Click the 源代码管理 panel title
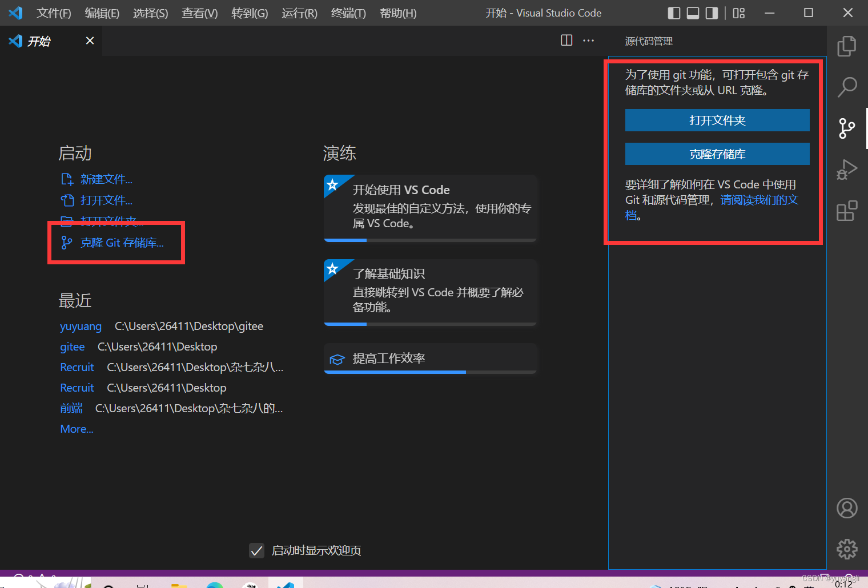The width and height of the screenshot is (868, 588). [x=649, y=41]
